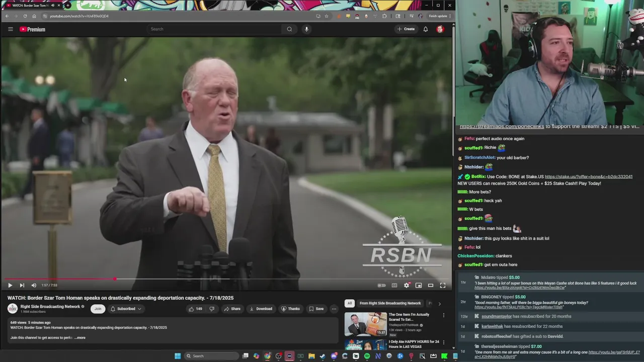Open video settings gear icon

407,285
